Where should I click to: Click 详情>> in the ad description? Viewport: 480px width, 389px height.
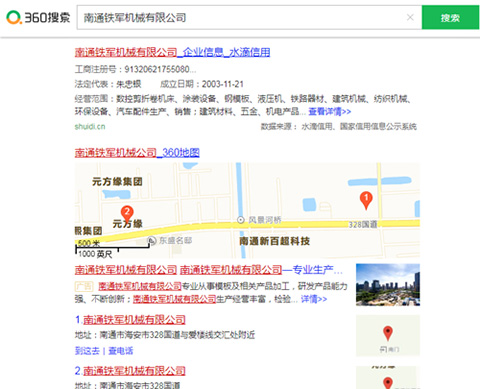coord(314,299)
